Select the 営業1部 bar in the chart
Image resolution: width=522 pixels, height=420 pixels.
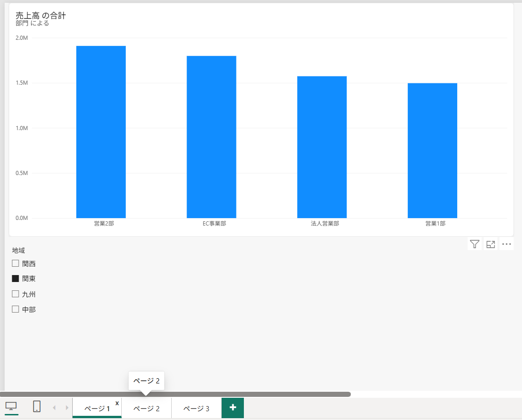click(x=432, y=150)
